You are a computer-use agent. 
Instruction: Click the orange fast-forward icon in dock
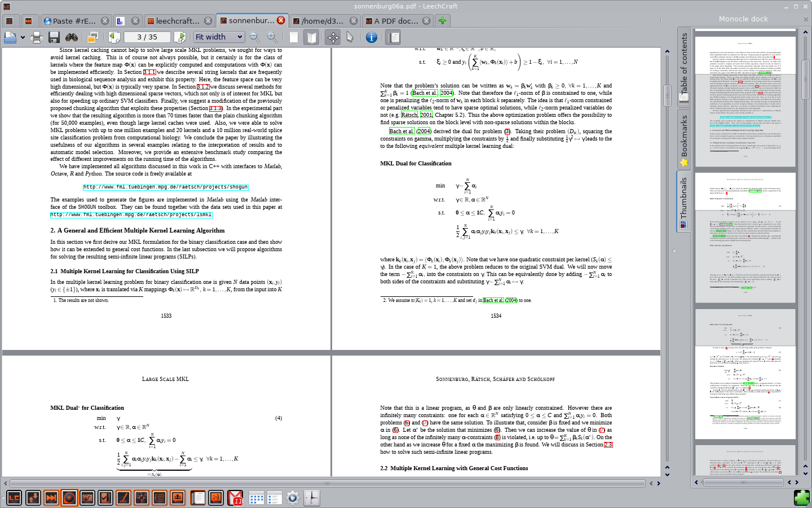point(51,498)
